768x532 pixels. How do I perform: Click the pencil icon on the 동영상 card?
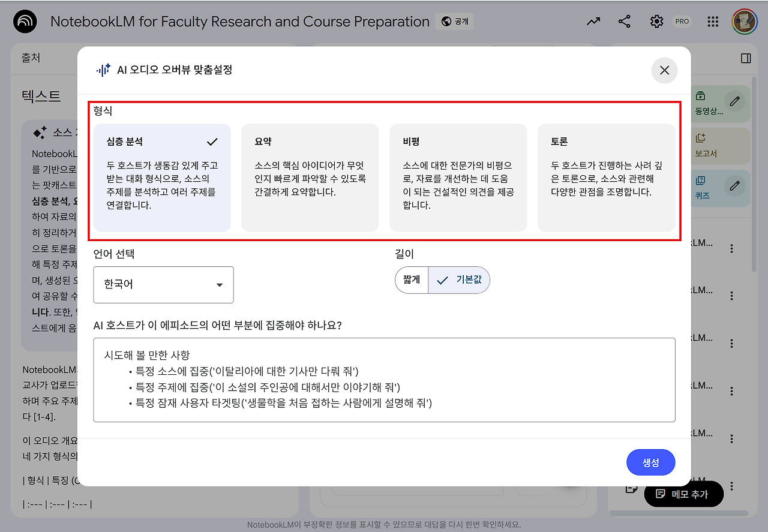click(x=734, y=101)
